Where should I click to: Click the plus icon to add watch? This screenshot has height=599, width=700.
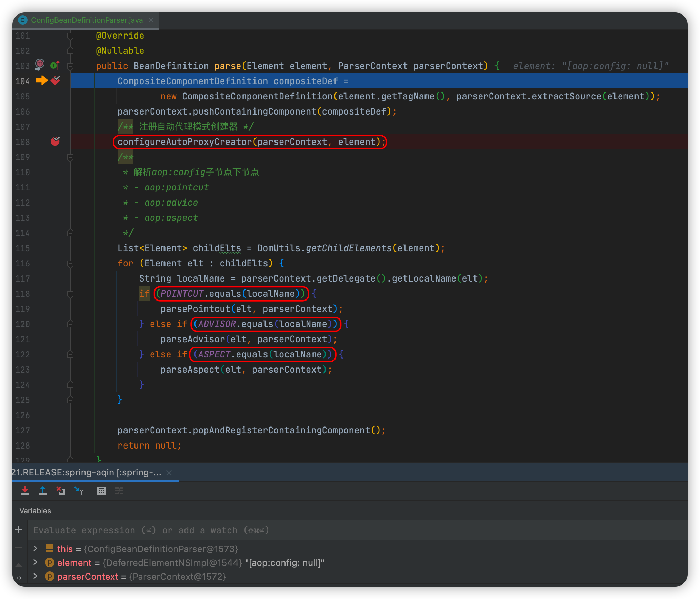(19, 530)
